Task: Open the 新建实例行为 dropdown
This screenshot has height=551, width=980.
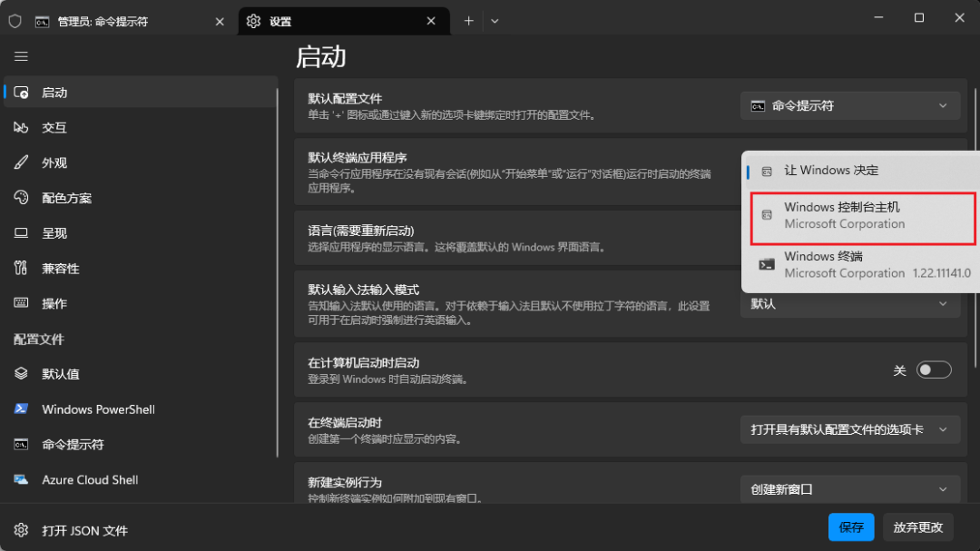Action: click(x=849, y=488)
